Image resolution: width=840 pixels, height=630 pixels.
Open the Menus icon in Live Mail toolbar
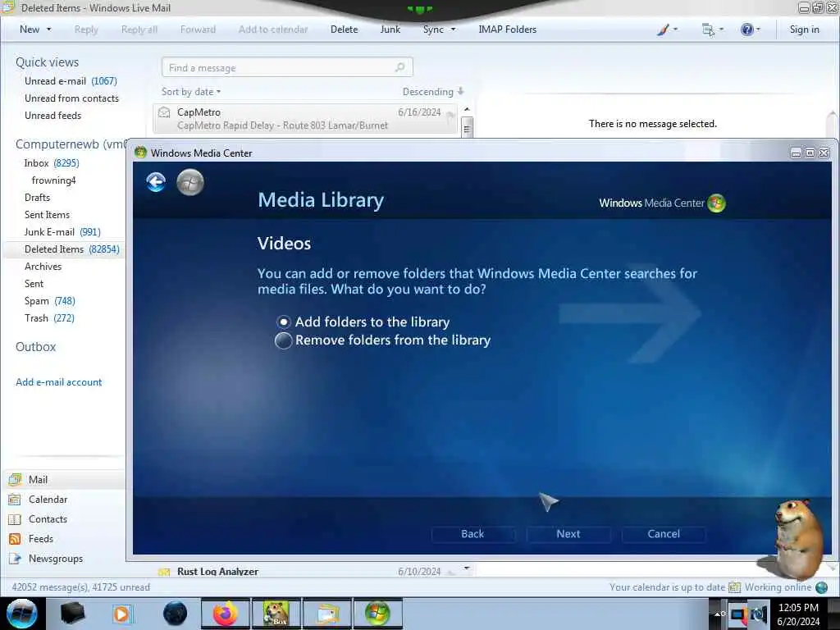click(x=708, y=30)
